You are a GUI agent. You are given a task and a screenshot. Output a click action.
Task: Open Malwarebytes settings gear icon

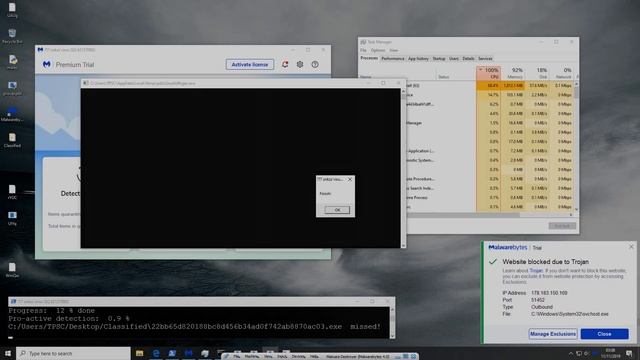coord(300,64)
